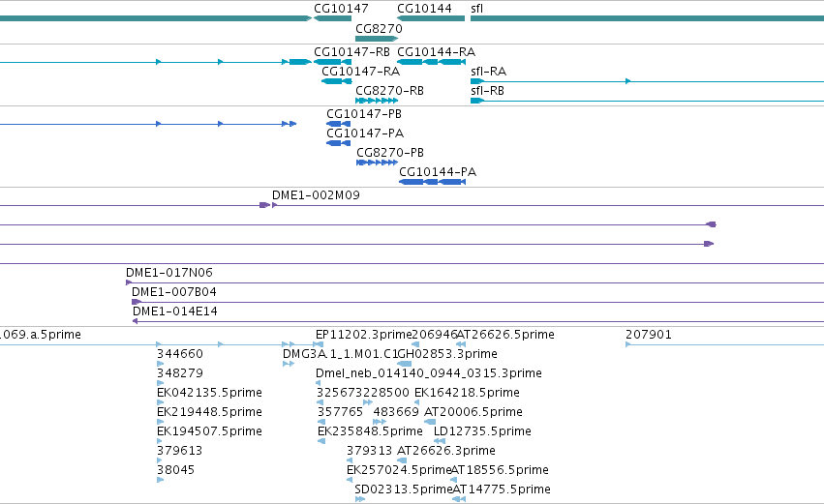Click feature label 344660
The image size is (824, 504).
pos(180,354)
